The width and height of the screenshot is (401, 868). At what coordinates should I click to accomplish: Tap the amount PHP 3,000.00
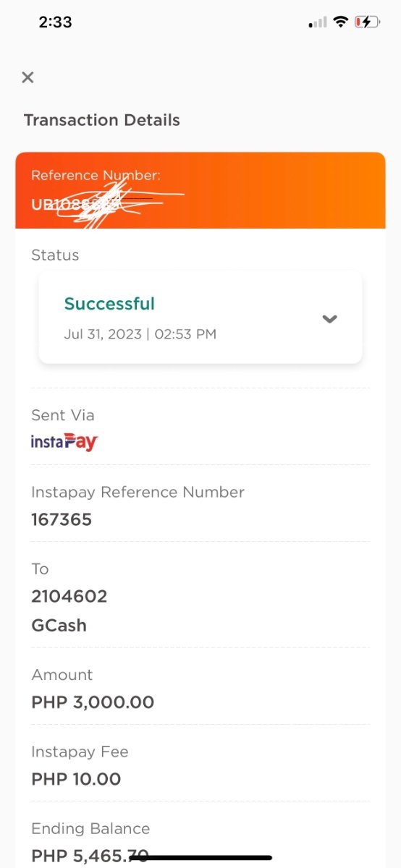[93, 702]
